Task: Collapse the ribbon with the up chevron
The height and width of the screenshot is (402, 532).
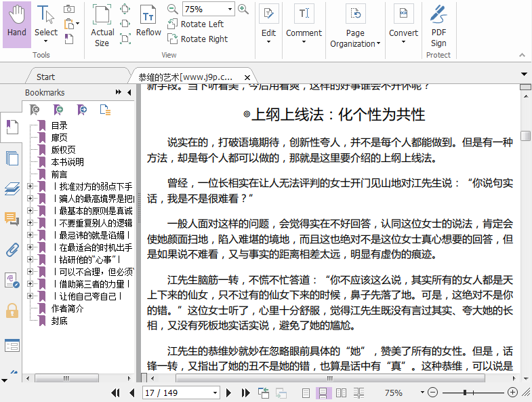Action: pos(522,55)
